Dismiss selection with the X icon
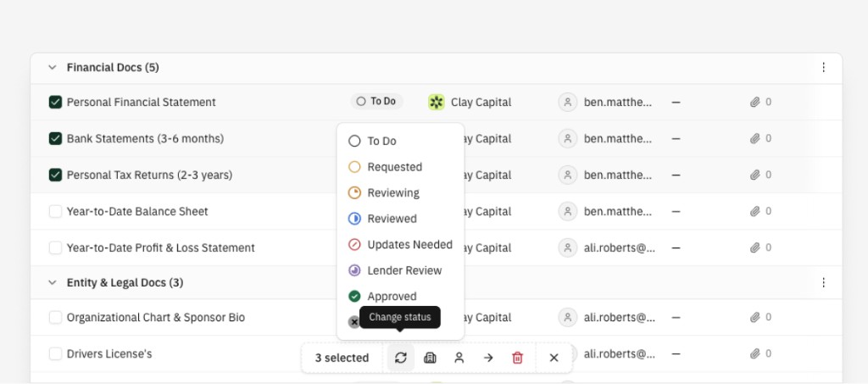Image resolution: width=868 pixels, height=384 pixels. (554, 358)
